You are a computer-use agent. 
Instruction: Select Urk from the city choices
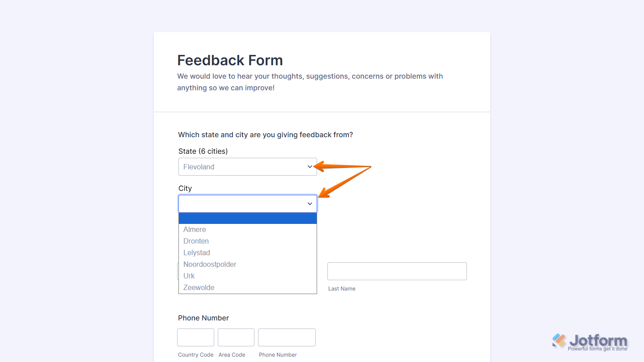pyautogui.click(x=189, y=276)
